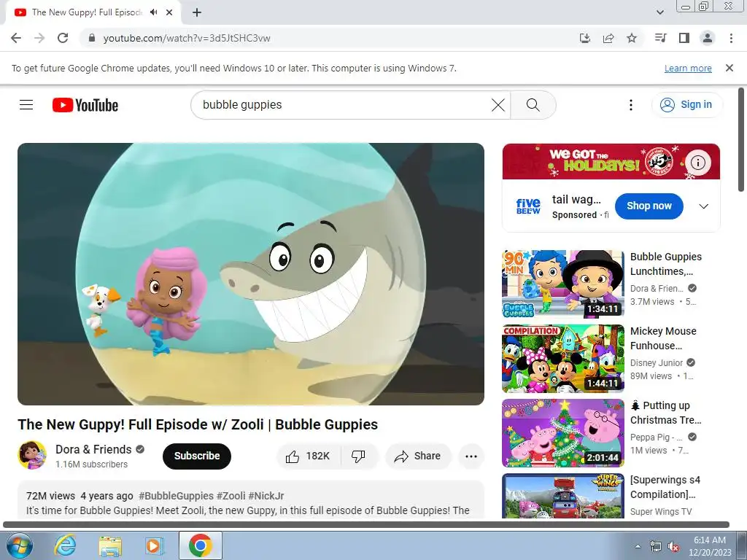Click muted volume tray icon
Screen dimensions: 747x560
click(673, 547)
